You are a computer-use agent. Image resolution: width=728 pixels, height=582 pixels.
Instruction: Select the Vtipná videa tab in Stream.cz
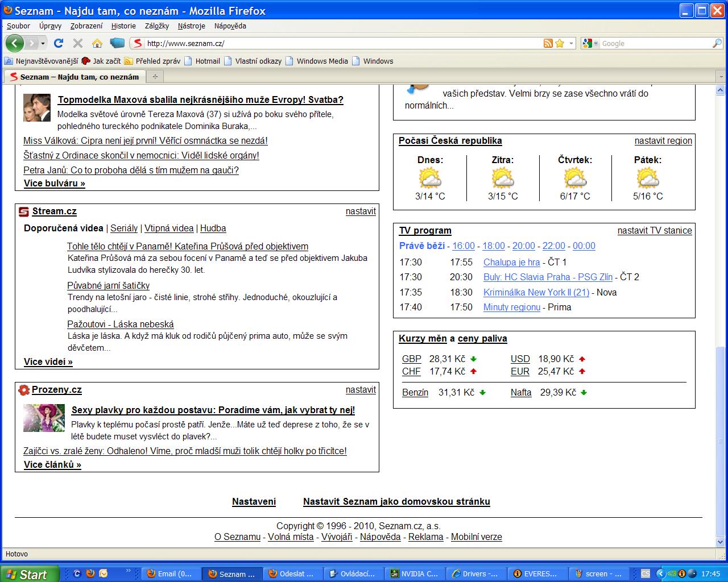point(169,228)
